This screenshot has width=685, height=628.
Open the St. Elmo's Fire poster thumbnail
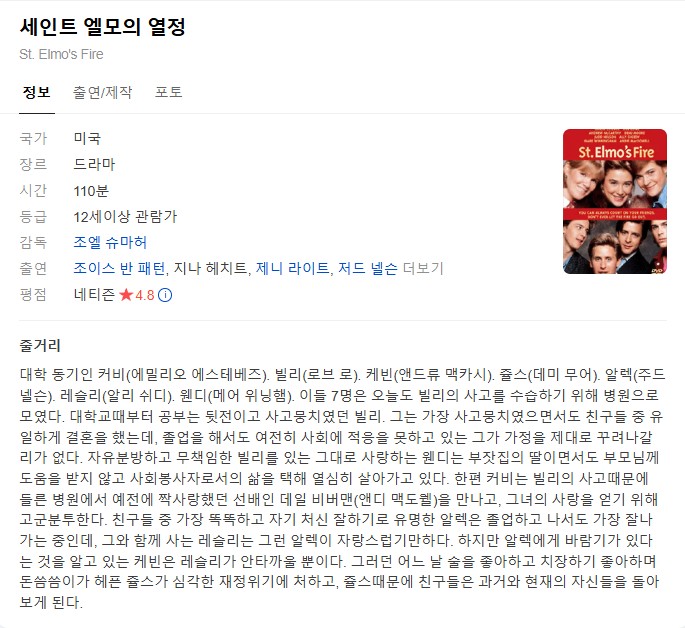point(615,201)
